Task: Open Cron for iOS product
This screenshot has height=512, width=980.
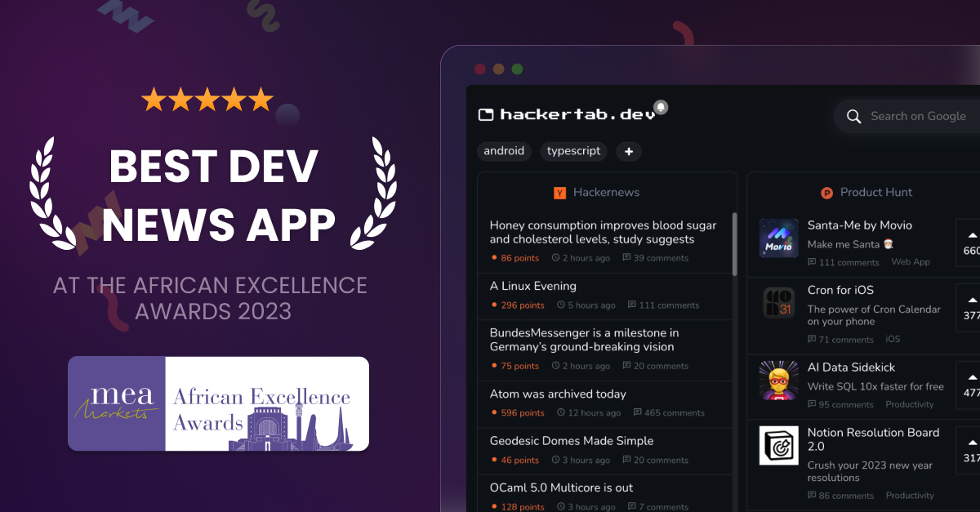Action: coord(840,290)
